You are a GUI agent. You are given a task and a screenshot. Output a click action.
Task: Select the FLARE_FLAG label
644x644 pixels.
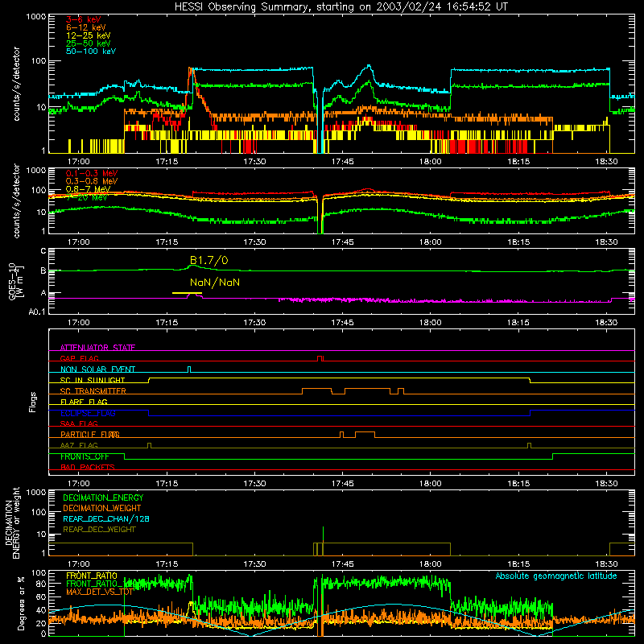[84, 402]
